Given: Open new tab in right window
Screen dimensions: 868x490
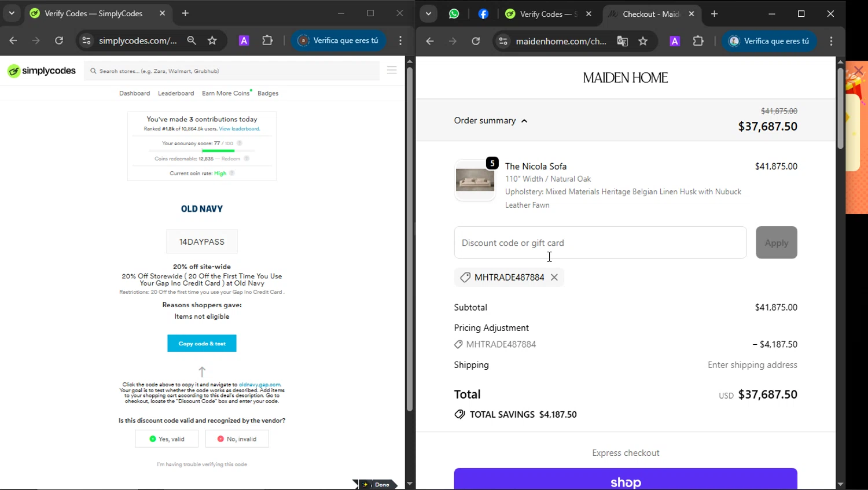Looking at the screenshot, I should [715, 14].
